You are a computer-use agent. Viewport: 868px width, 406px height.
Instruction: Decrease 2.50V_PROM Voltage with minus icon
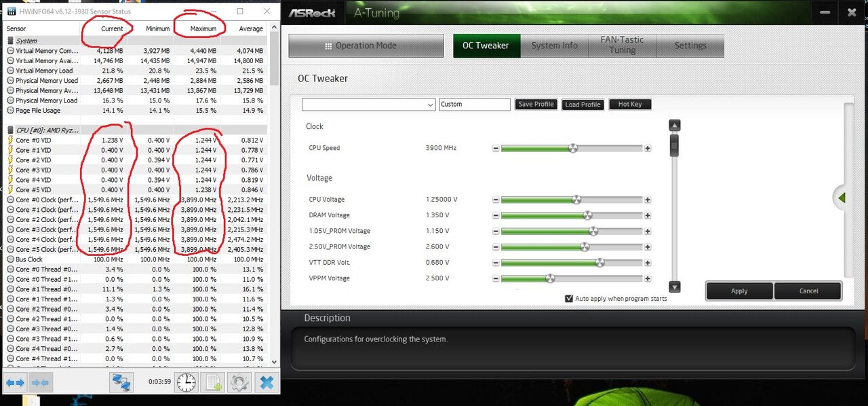click(496, 247)
